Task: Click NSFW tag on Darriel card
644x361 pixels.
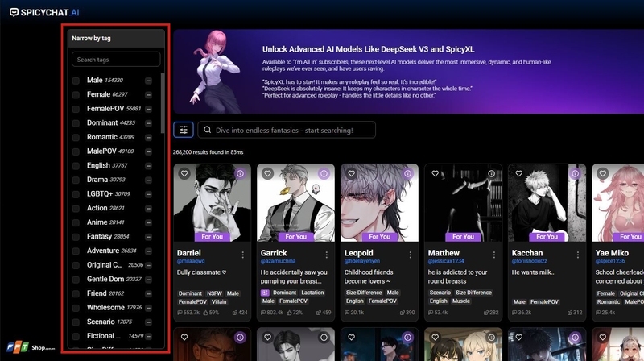Action: [x=214, y=293]
